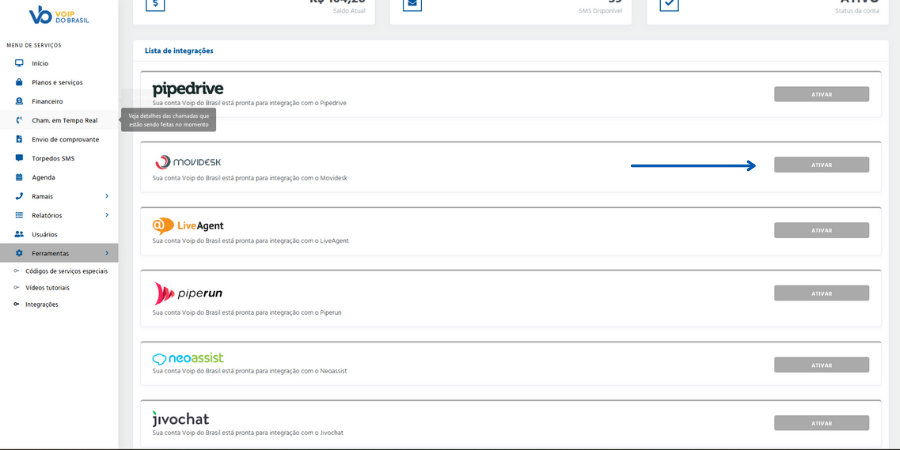The image size is (900, 450).
Task: Click the Voip do Brasil logo
Action: (x=59, y=14)
